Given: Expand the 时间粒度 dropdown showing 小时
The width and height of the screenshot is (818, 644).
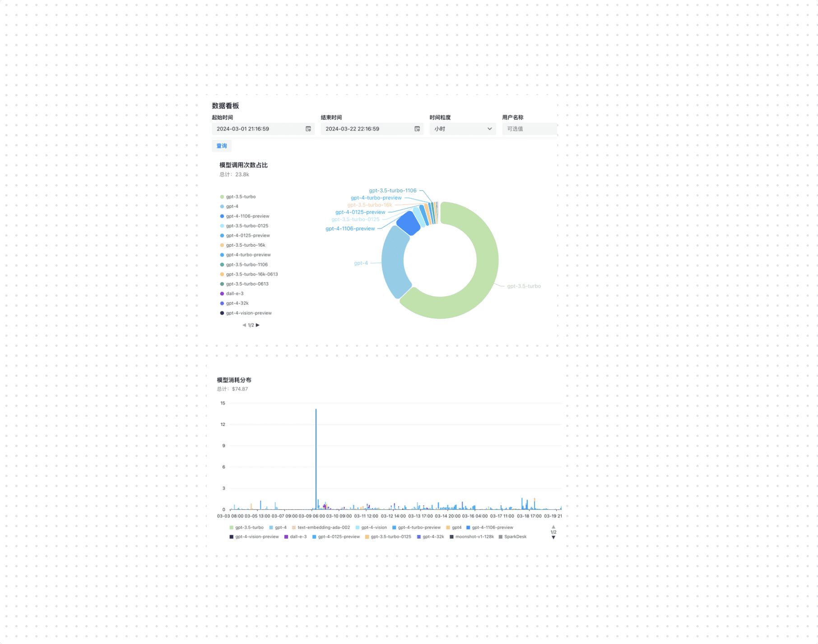Looking at the screenshot, I should [463, 129].
